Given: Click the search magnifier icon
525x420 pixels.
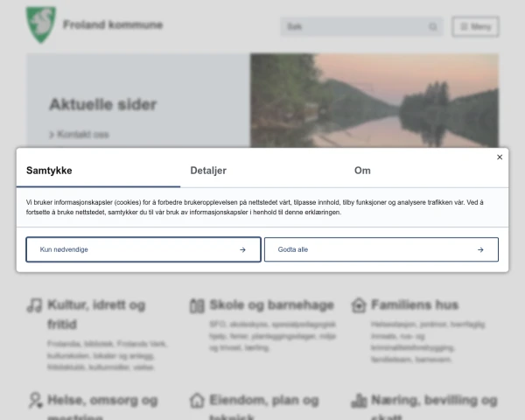Looking at the screenshot, I should point(433,26).
